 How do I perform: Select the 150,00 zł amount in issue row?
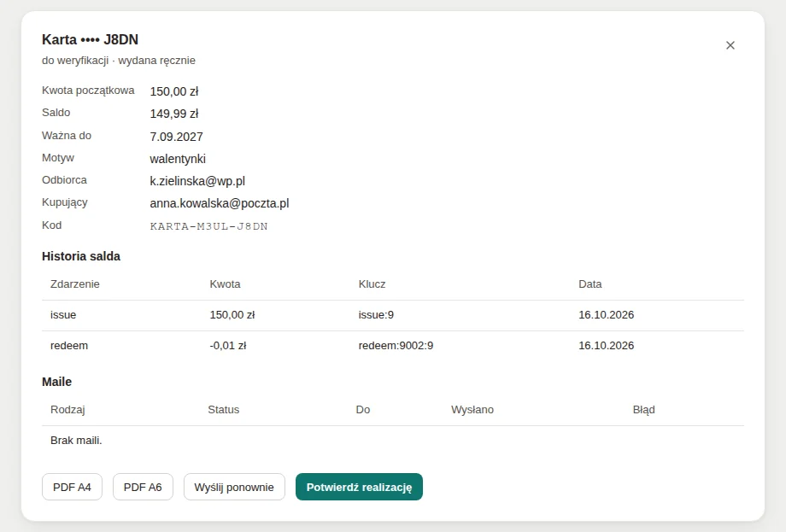(232, 315)
